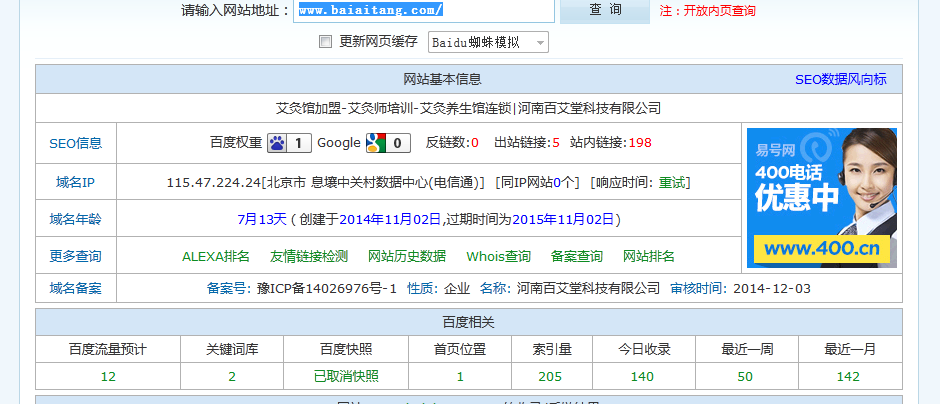Open the 开放内页查询 link

(719, 11)
